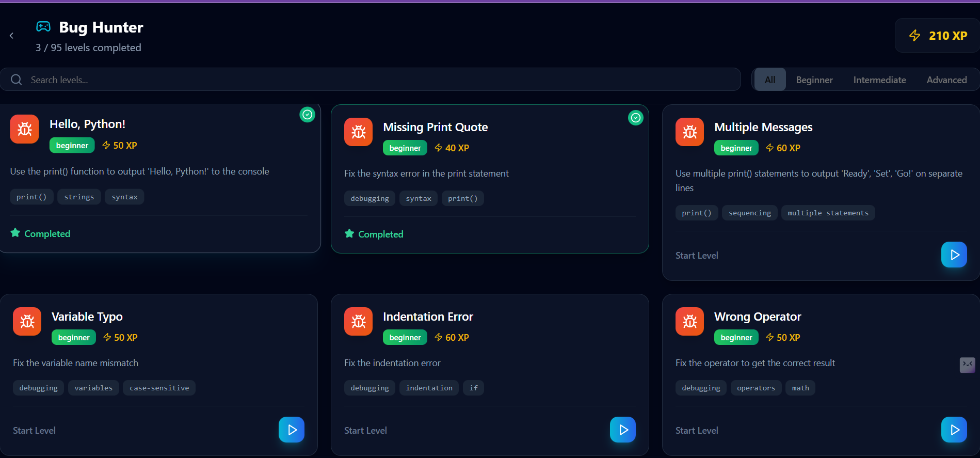Play the Multiple Messages level
The width and height of the screenshot is (980, 458).
tap(954, 255)
